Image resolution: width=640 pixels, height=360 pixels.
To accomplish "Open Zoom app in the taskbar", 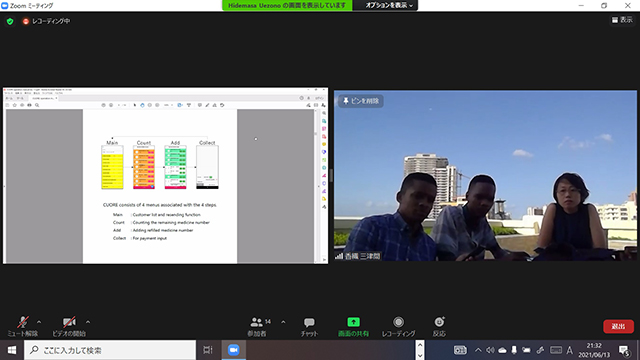I will coord(233,350).
